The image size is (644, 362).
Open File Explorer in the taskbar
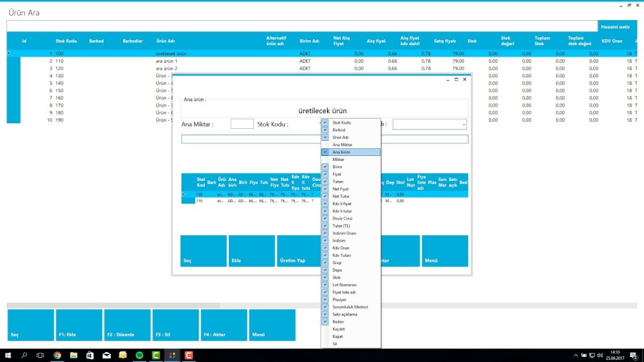coord(74,356)
